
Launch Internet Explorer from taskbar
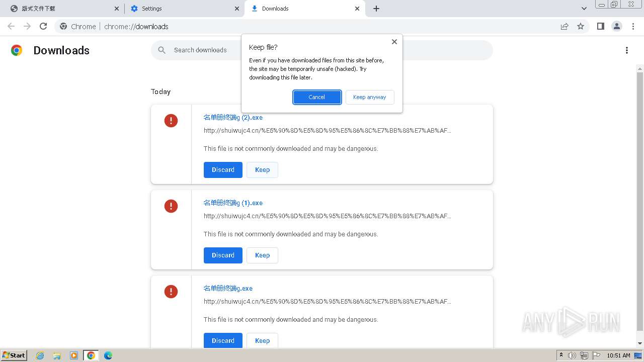tap(40, 355)
